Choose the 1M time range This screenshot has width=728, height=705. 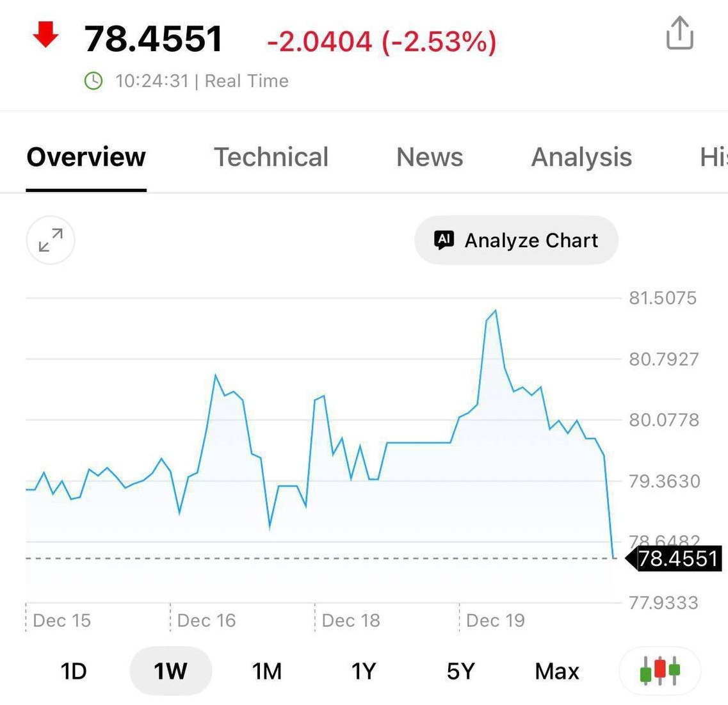click(x=267, y=671)
